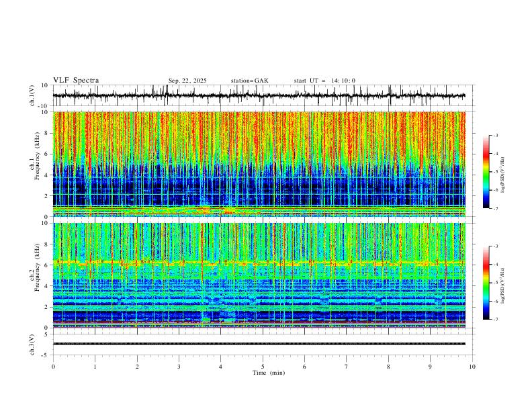Click time axis tick label '0'

point(53,367)
